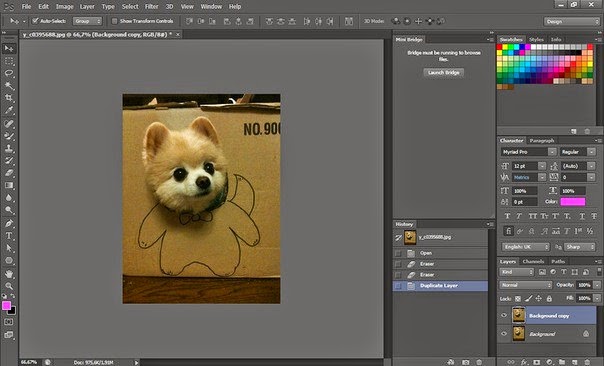
Task: Apply Strikethrough text style
Action: [x=594, y=216]
